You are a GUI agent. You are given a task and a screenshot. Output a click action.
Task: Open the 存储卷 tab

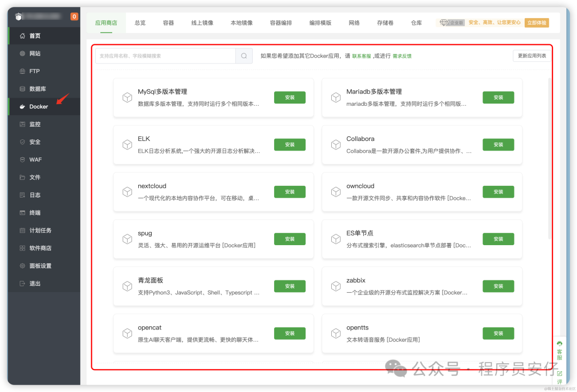(x=385, y=23)
